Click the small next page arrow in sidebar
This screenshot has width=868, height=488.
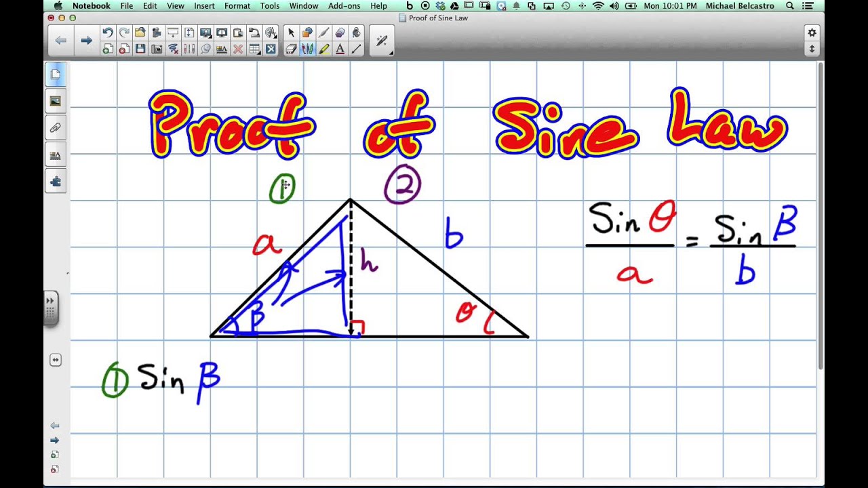(x=55, y=440)
